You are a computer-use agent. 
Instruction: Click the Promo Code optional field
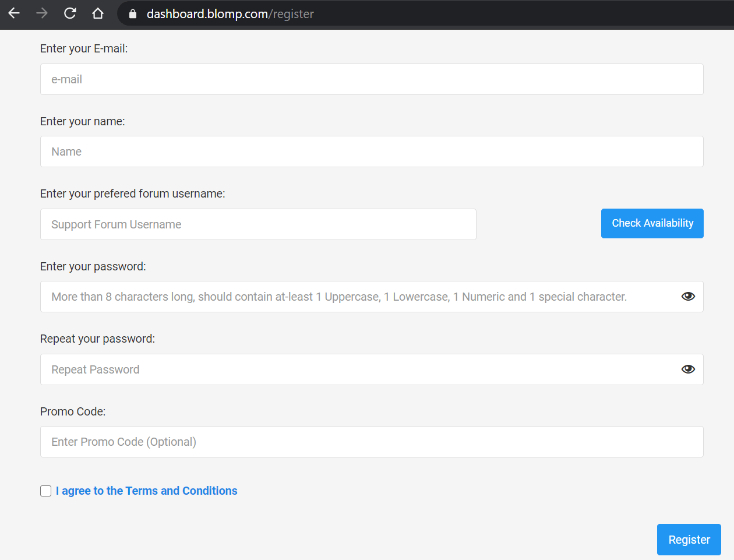(372, 442)
